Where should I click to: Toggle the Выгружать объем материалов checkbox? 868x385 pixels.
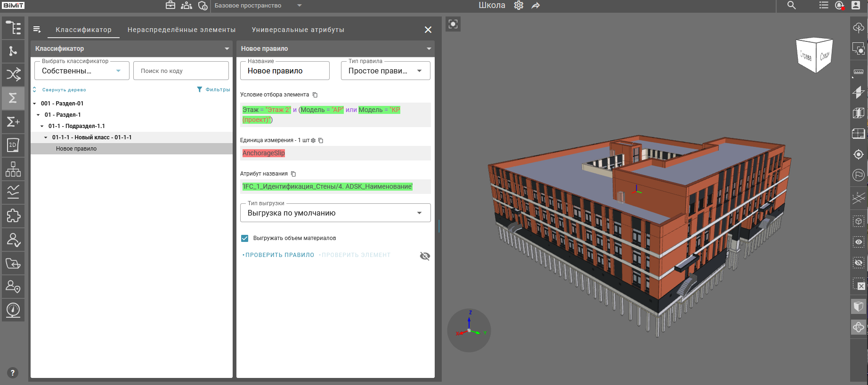pos(245,238)
